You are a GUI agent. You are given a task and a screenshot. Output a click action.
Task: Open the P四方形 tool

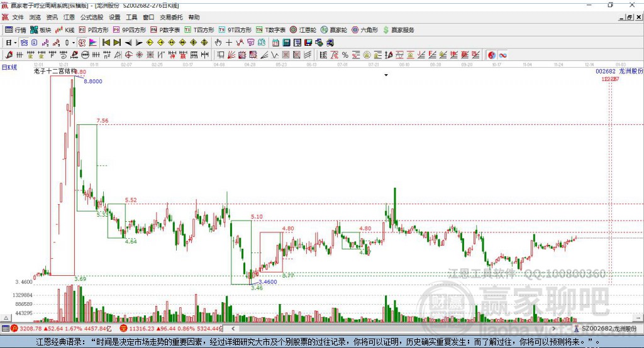point(94,30)
